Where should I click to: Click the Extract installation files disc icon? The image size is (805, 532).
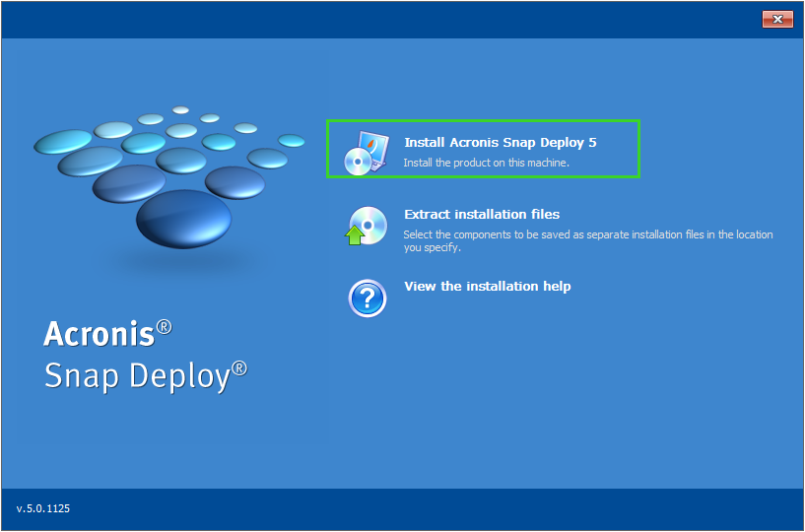368,226
